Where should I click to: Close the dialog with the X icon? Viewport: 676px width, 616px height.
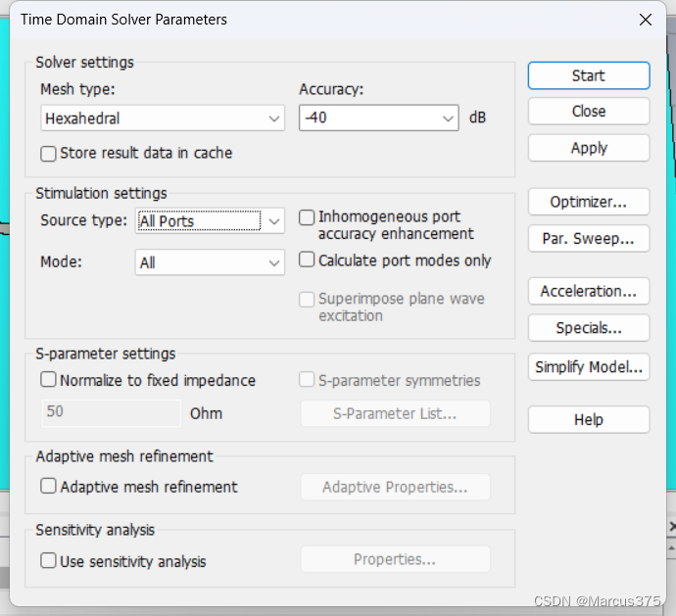[645, 20]
